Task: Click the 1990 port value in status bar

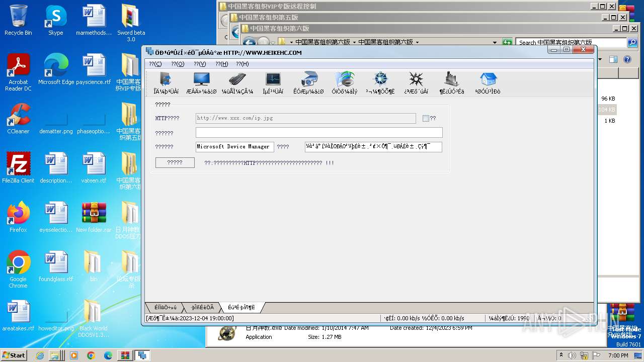Action: tap(523, 318)
